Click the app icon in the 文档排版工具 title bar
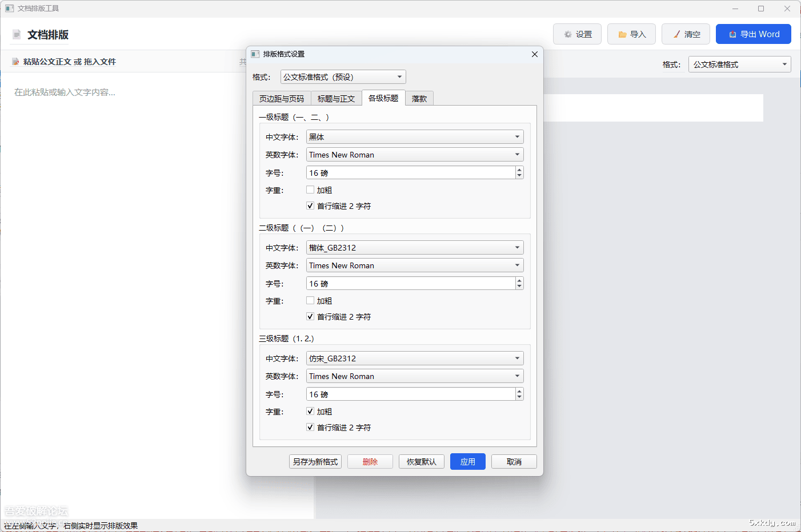This screenshot has height=532, width=801. click(9, 9)
